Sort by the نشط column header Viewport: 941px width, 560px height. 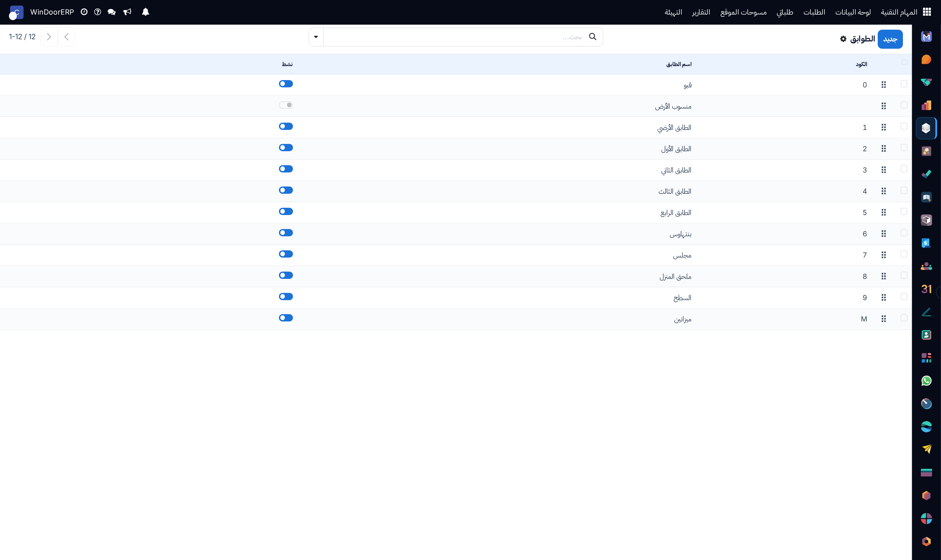(x=287, y=64)
